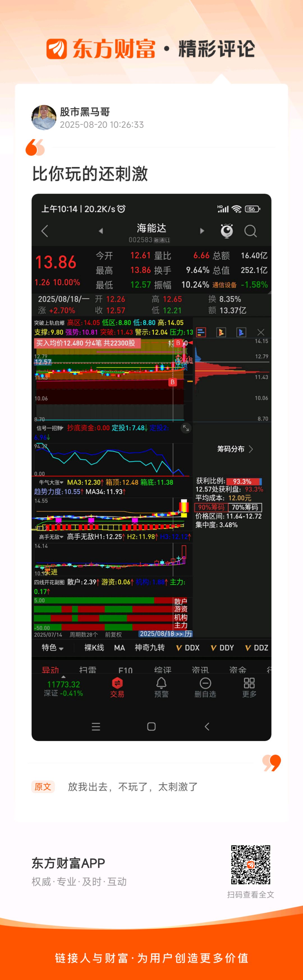Tap the 深证 11773.32 index ticker
Viewport: 303px width, 980px height.
(63, 689)
